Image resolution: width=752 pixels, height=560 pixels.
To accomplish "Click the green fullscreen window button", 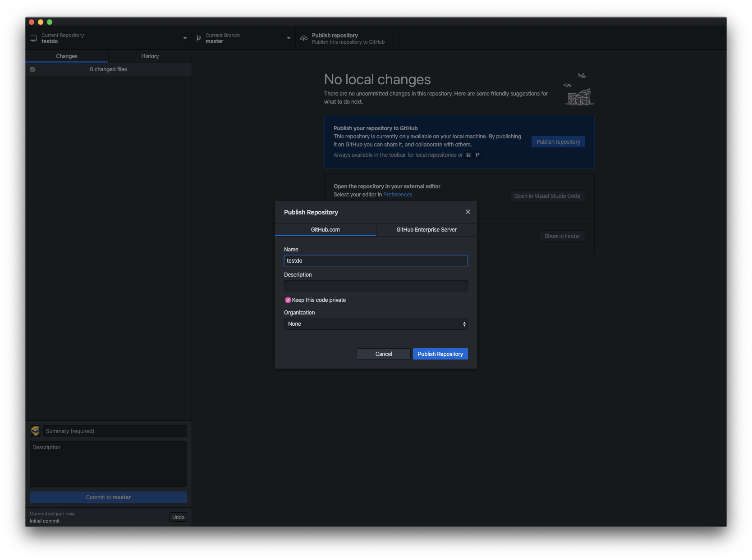I will point(50,22).
